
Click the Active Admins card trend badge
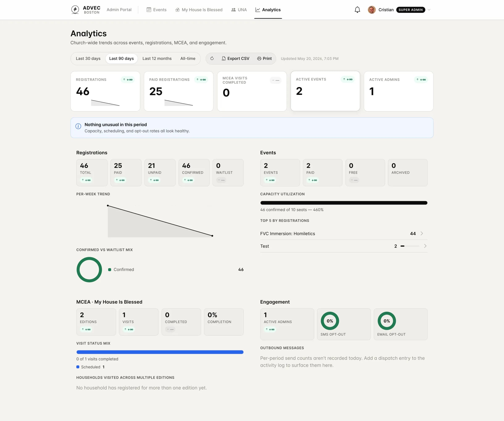click(x=421, y=79)
